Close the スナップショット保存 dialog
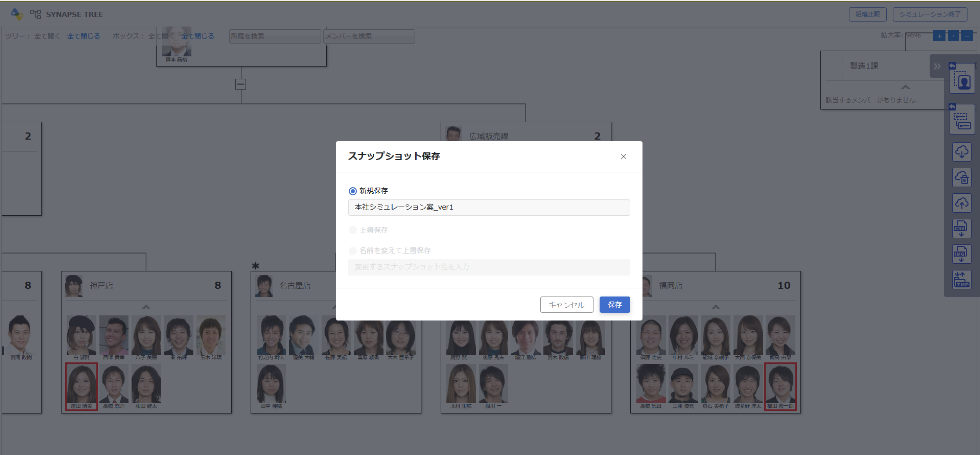The width and height of the screenshot is (980, 455). pyautogui.click(x=623, y=156)
